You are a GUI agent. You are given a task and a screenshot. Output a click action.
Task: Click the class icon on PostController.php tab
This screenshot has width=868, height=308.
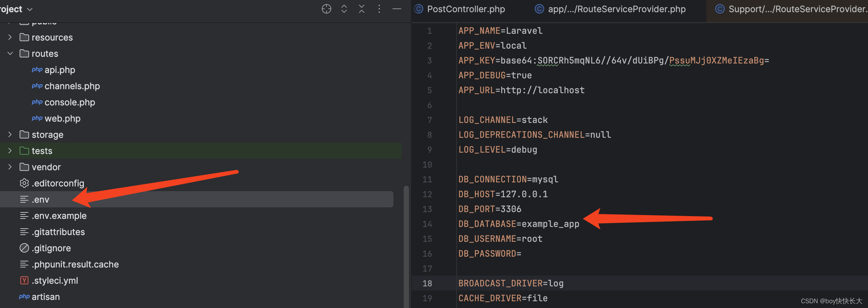(x=419, y=9)
